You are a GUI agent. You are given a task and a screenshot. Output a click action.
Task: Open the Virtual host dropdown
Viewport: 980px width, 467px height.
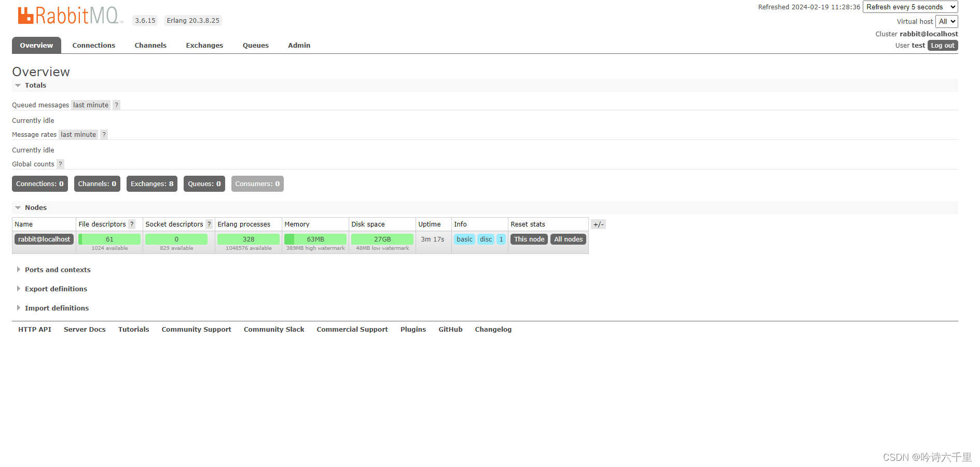point(947,21)
